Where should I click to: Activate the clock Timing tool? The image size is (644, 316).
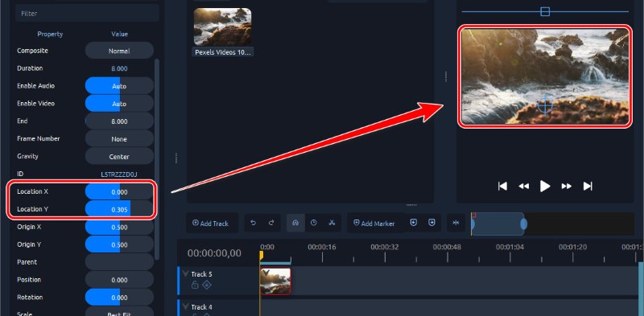click(x=314, y=223)
